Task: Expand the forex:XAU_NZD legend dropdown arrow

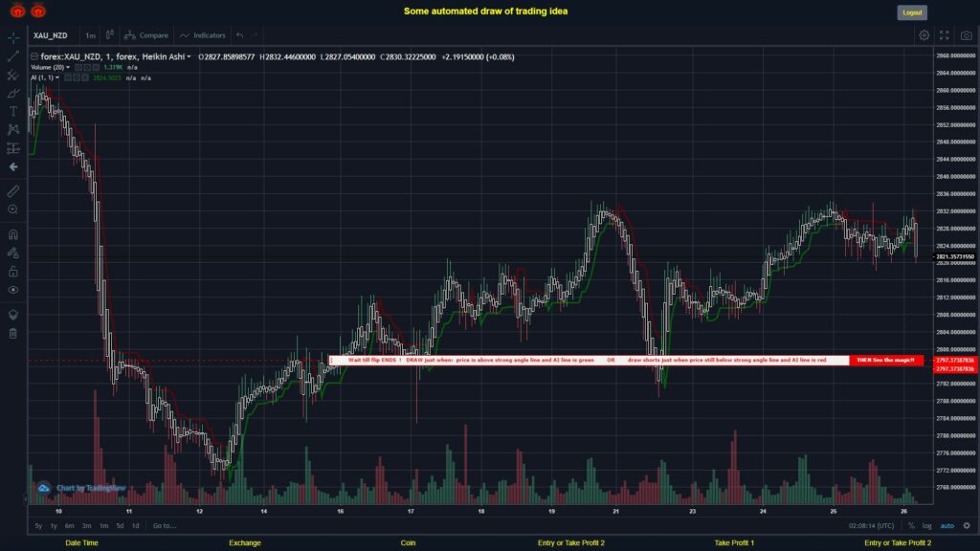Action: (189, 56)
